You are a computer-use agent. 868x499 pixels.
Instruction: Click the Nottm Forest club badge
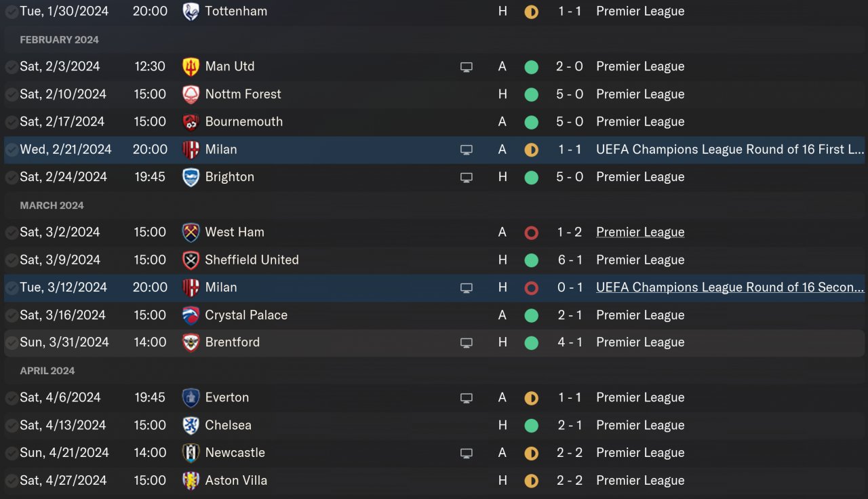(191, 94)
